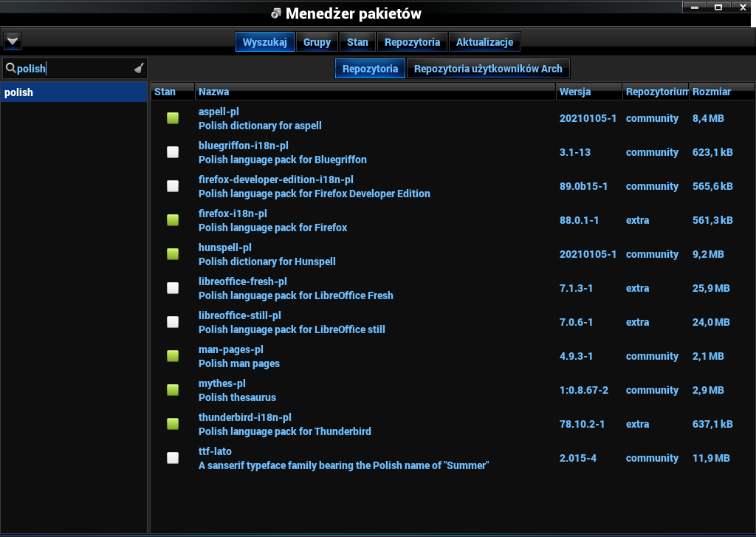Image resolution: width=756 pixels, height=537 pixels.
Task: Click Polish language pack for Firefox Developer Edition
Action: (x=315, y=194)
